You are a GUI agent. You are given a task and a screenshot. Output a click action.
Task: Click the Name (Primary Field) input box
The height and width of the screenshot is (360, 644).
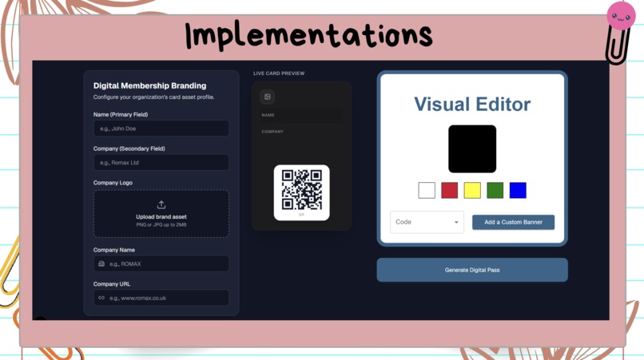161,129
